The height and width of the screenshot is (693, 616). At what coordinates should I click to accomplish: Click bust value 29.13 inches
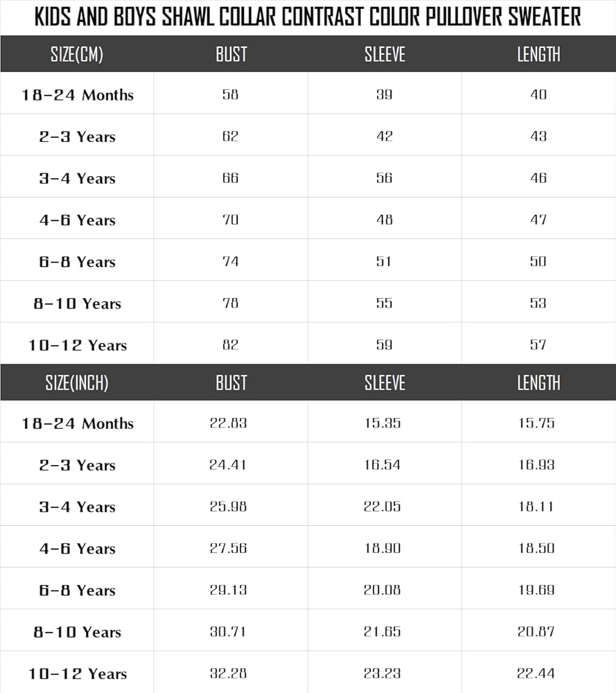228,590
